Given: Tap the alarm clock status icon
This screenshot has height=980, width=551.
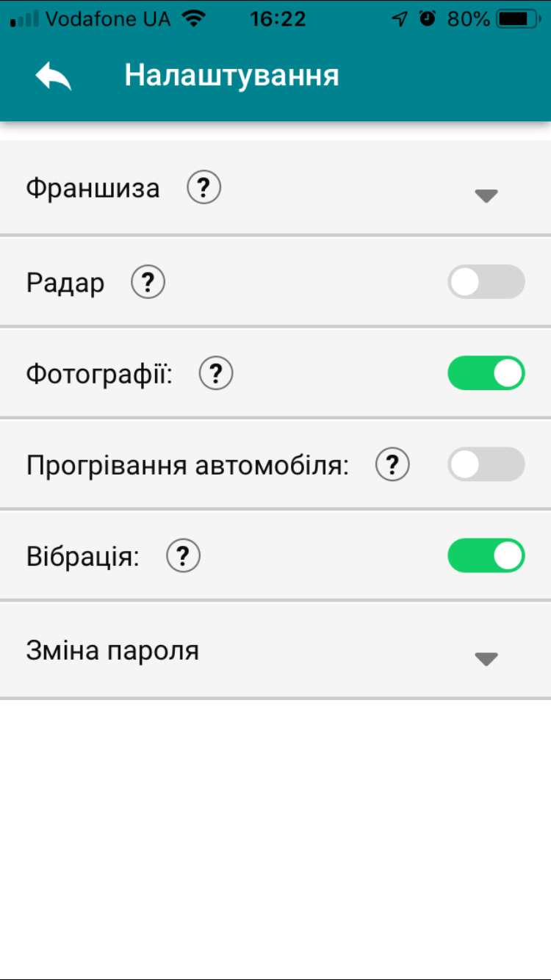Looking at the screenshot, I should click(428, 19).
